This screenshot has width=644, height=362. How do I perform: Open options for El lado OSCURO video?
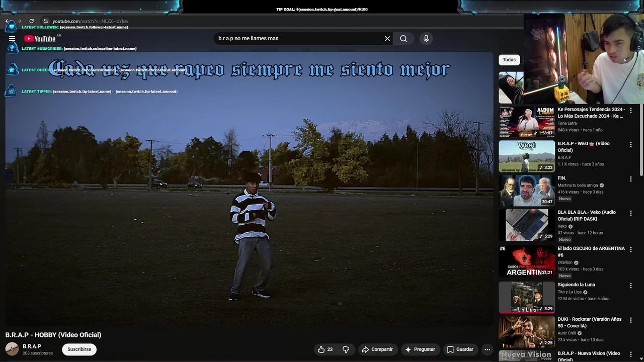tap(631, 249)
